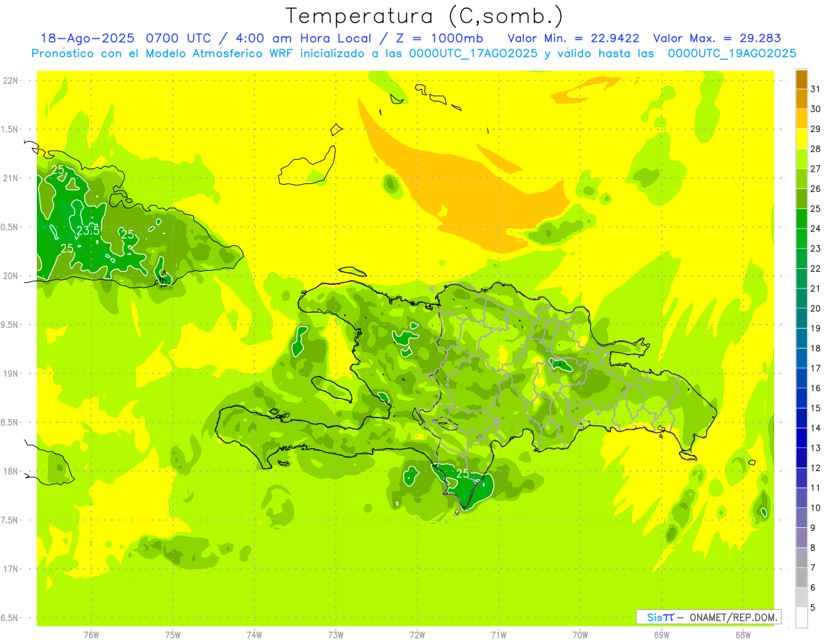Click the yellow colorbar swatch between 28 and 29
Image resolution: width=834 pixels, height=644 pixels.
[801, 139]
